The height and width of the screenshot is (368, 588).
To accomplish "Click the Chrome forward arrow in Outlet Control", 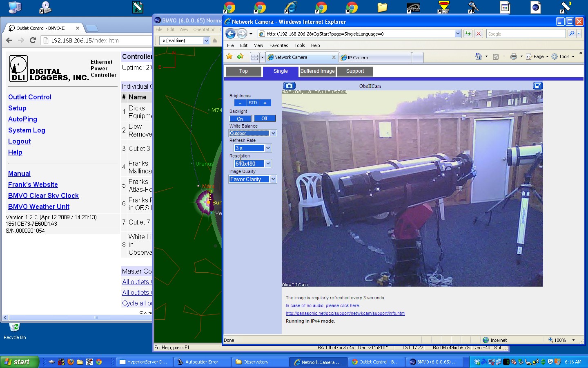I will pyautogui.click(x=21, y=40).
